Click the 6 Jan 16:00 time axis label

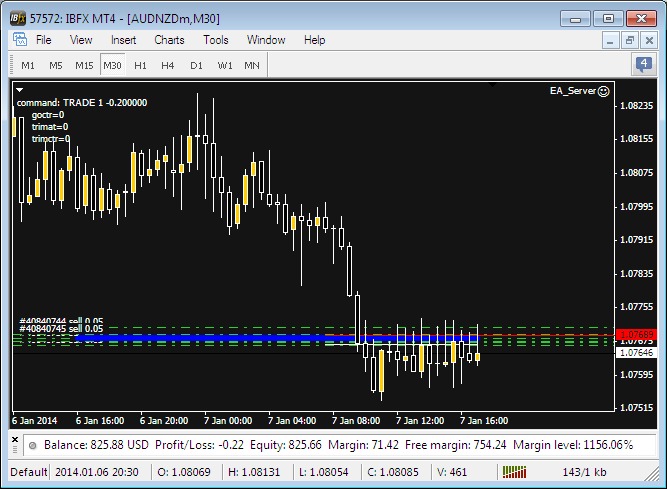click(x=100, y=421)
